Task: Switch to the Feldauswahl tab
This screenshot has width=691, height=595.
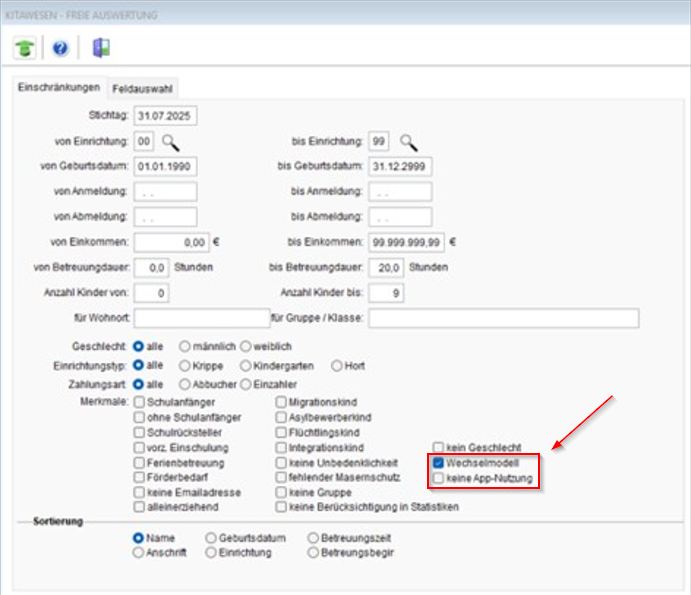Action: coord(142,88)
